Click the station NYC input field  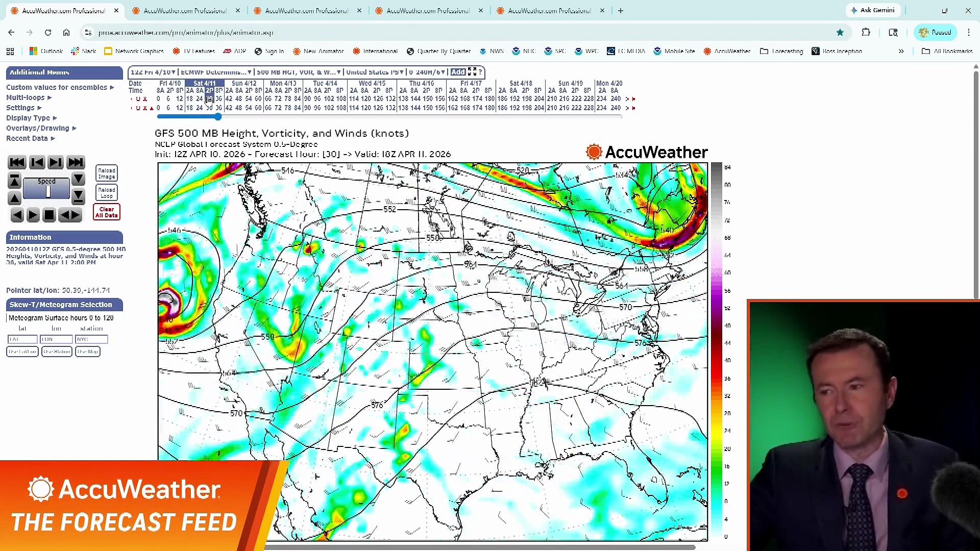91,339
